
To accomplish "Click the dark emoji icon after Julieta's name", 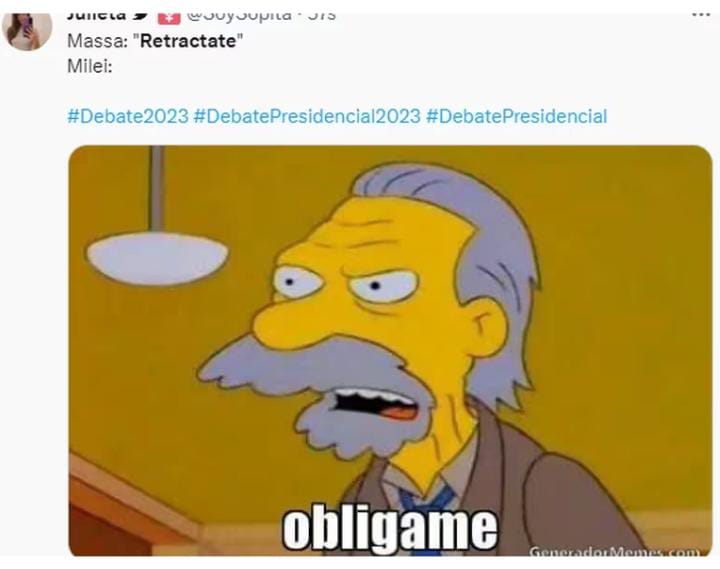I will tap(141, 17).
